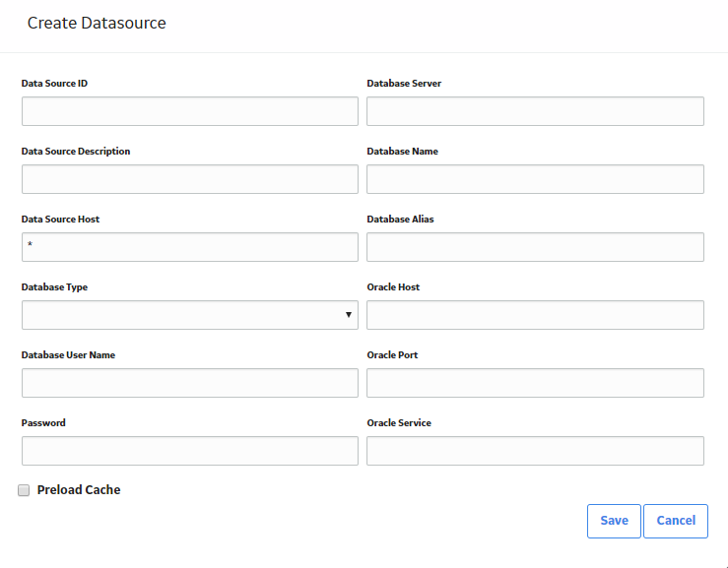Click the Preload Cache label text
Screen dimensions: 728x568
tap(79, 490)
